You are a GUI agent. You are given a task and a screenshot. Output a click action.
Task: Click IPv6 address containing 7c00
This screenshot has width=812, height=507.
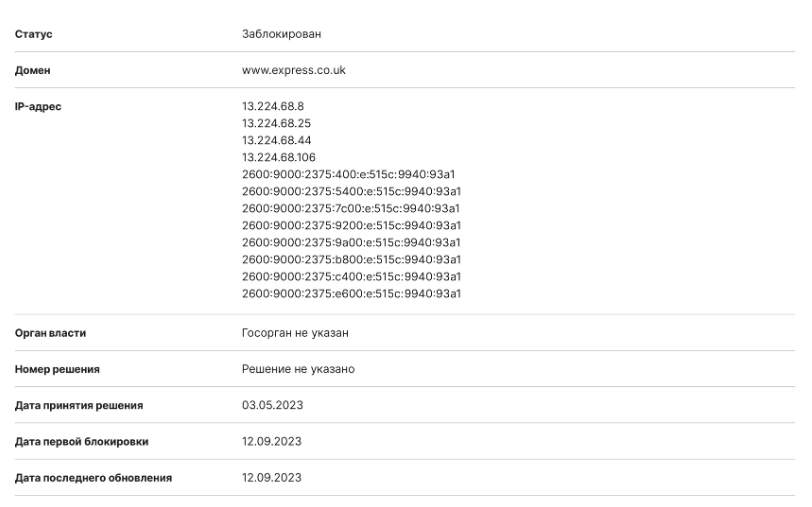click(351, 209)
